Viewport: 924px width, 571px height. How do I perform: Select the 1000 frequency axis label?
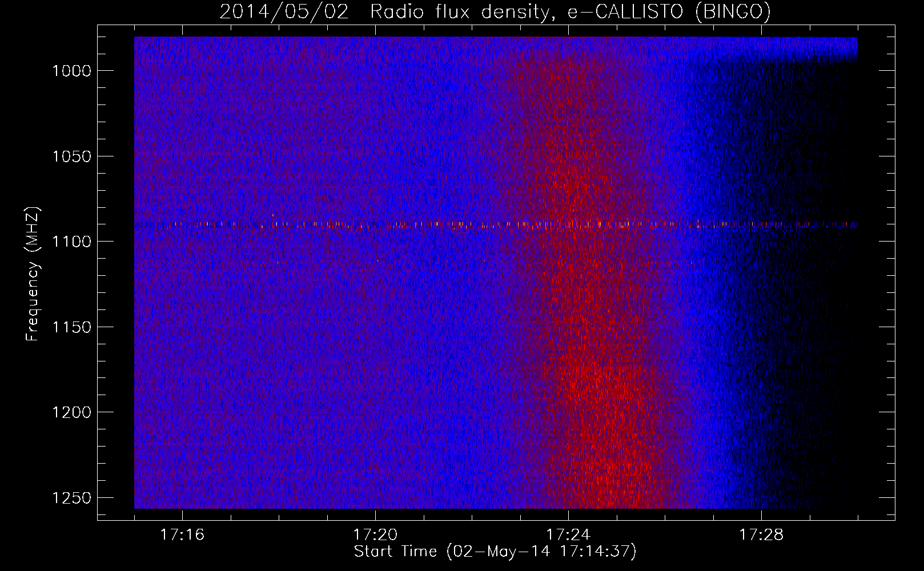[71, 71]
